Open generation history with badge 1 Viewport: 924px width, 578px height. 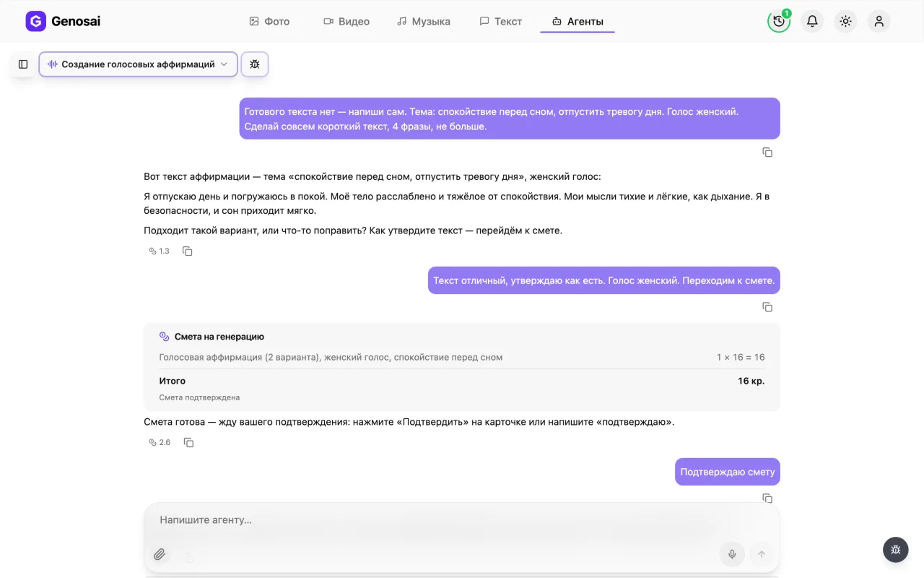pos(779,21)
